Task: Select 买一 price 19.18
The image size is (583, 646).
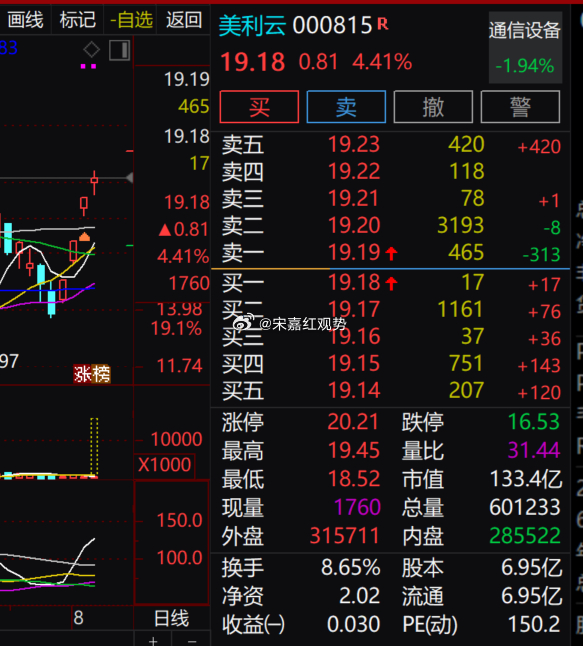Action: [354, 283]
